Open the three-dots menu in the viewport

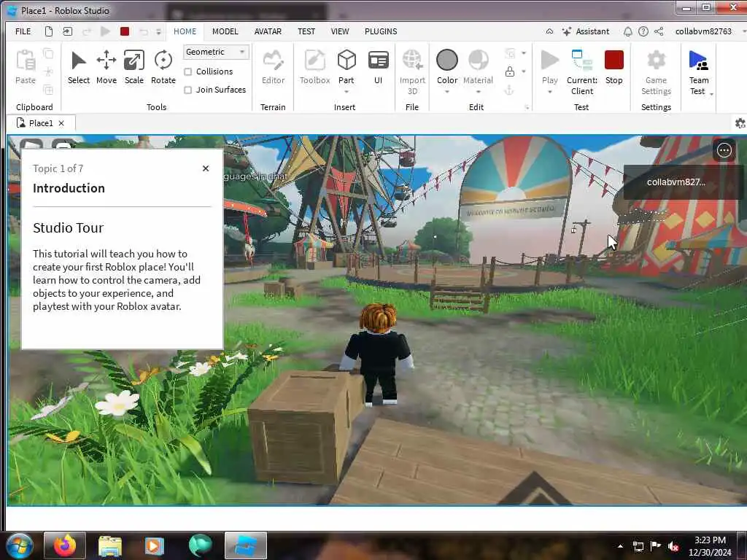coord(724,151)
